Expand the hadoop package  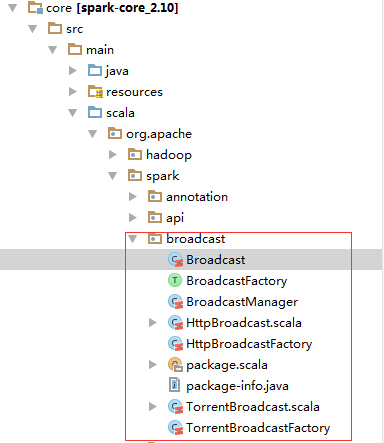tap(113, 154)
